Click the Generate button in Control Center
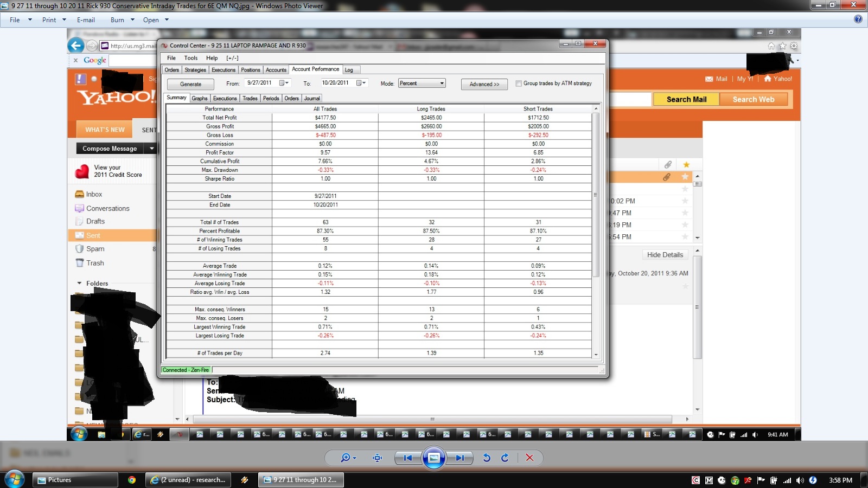The image size is (868, 488). [190, 84]
